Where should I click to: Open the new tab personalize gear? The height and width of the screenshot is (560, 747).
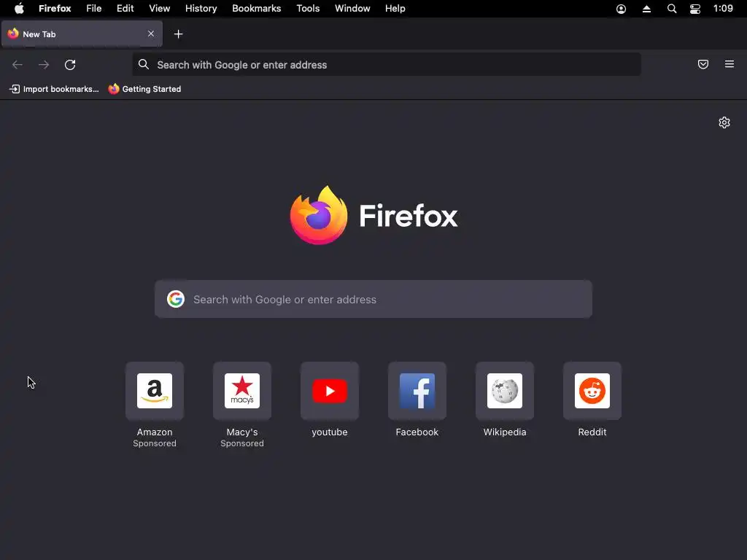point(724,122)
